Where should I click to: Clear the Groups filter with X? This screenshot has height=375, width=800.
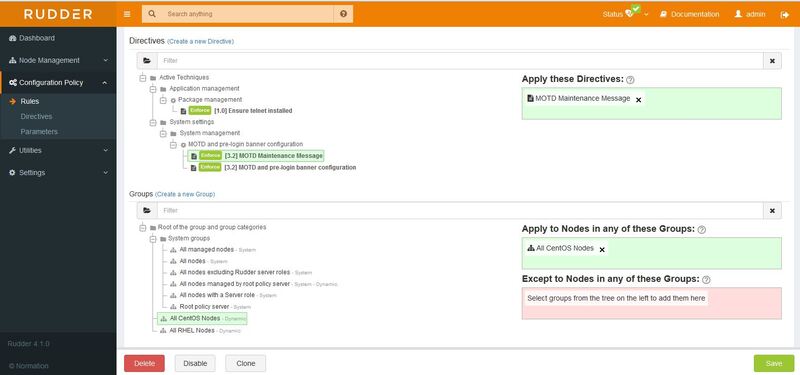[x=772, y=211]
